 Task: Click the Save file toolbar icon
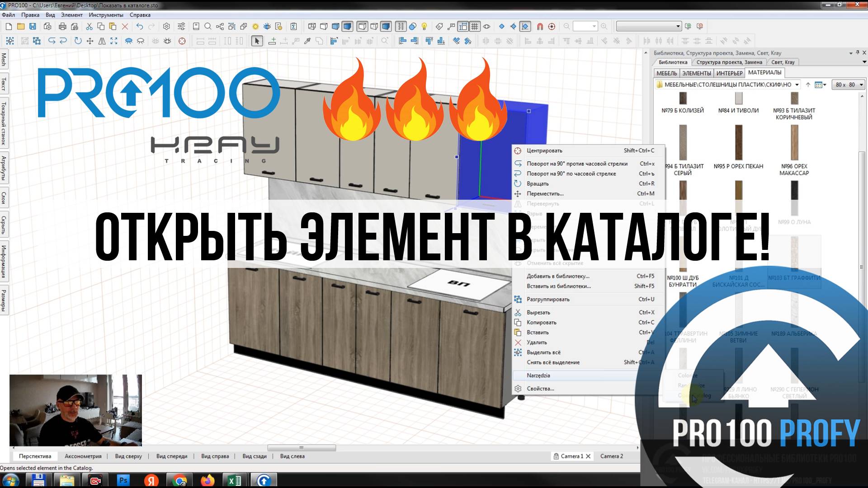tap(33, 27)
